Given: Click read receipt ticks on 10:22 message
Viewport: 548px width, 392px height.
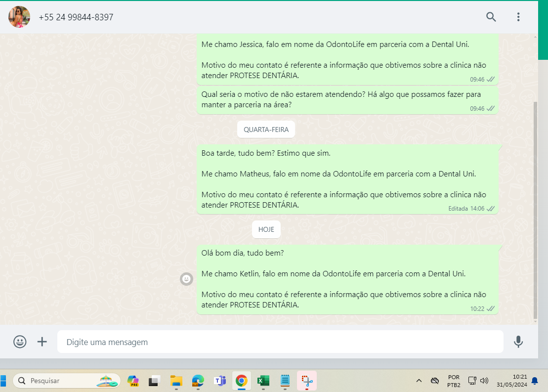Looking at the screenshot, I should coord(491,309).
